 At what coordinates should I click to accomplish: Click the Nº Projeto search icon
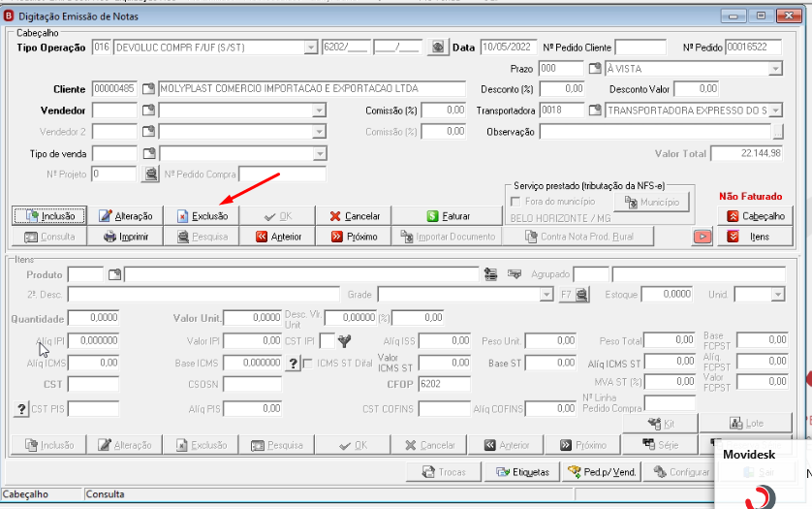pyautogui.click(x=150, y=174)
